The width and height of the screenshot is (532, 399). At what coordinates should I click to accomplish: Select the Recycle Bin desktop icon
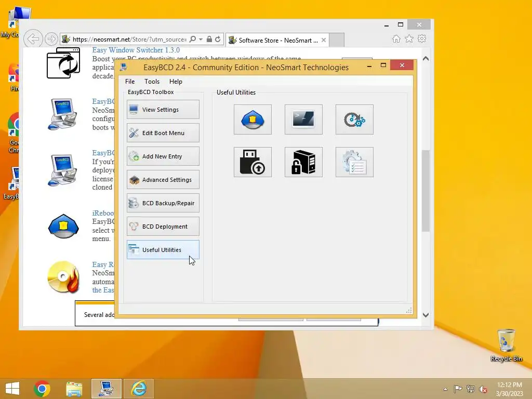click(x=506, y=345)
